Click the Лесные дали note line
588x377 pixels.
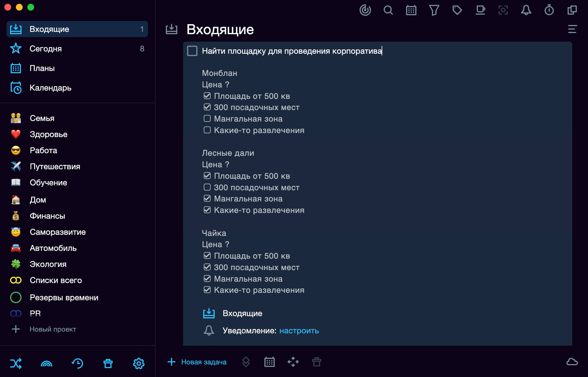click(x=228, y=153)
